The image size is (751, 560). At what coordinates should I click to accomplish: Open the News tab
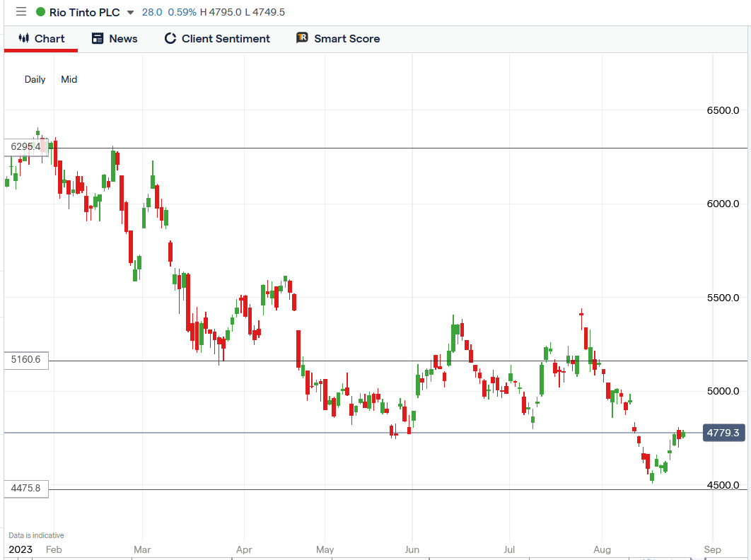click(x=115, y=39)
